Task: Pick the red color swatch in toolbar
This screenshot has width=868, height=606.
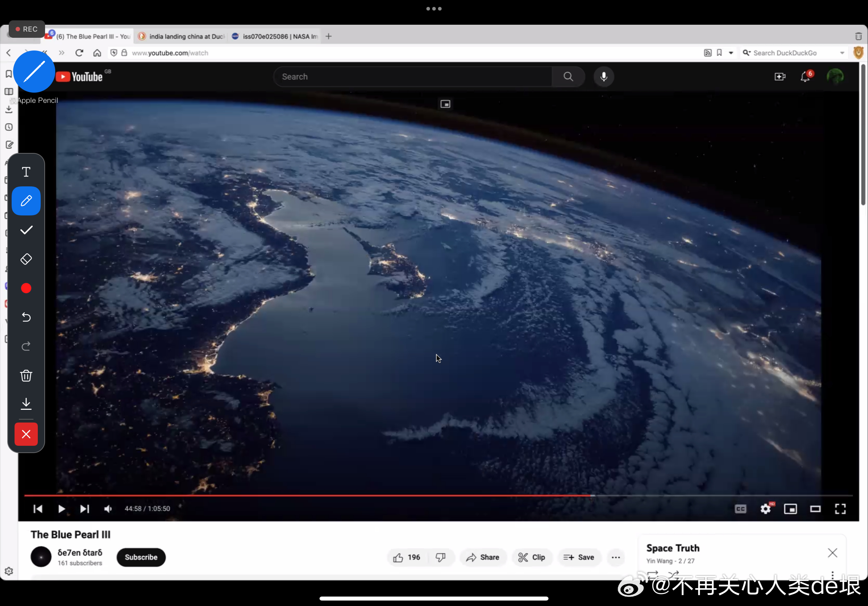Action: coord(26,288)
